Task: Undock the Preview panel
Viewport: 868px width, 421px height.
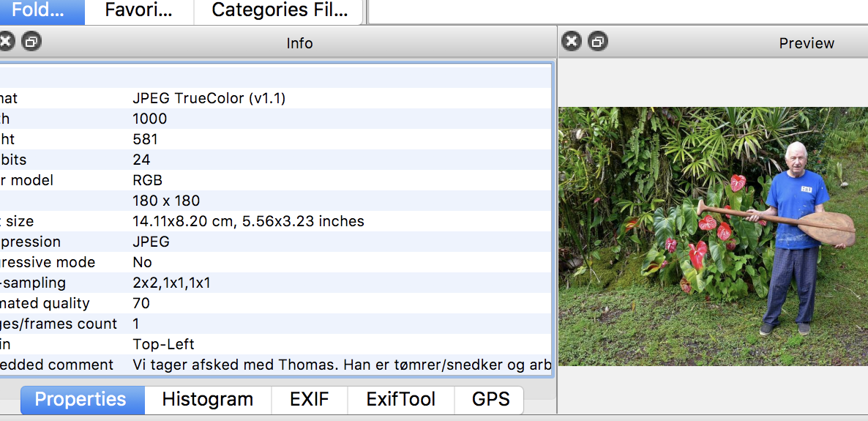Action: [598, 42]
